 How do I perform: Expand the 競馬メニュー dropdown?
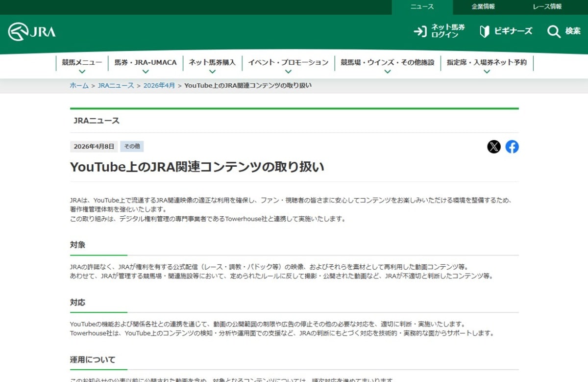[82, 65]
